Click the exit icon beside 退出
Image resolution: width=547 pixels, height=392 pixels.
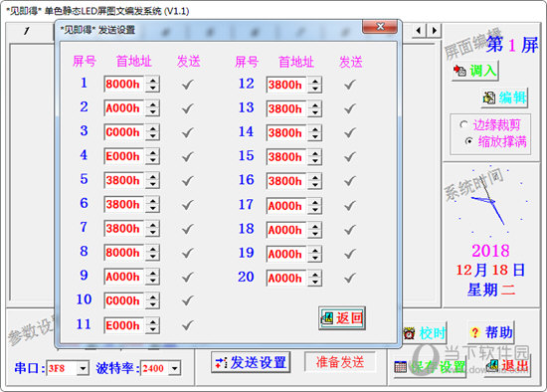493,366
